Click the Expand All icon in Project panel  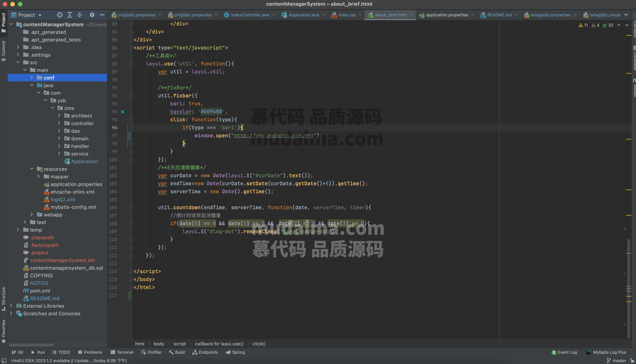[x=70, y=15]
